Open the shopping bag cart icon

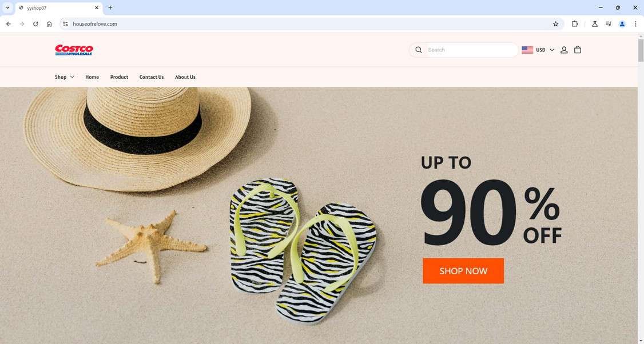[578, 50]
